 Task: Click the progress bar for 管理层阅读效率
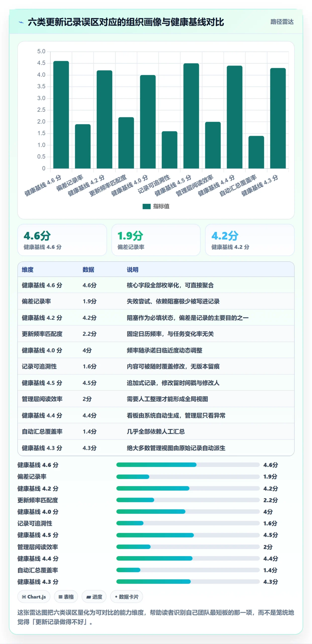[188, 547]
